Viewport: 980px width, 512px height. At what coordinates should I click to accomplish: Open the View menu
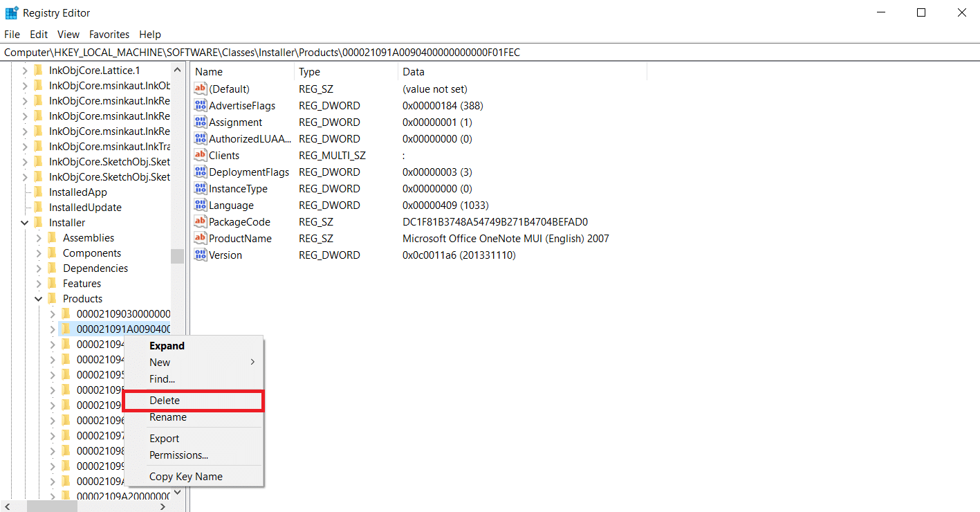pyautogui.click(x=68, y=34)
